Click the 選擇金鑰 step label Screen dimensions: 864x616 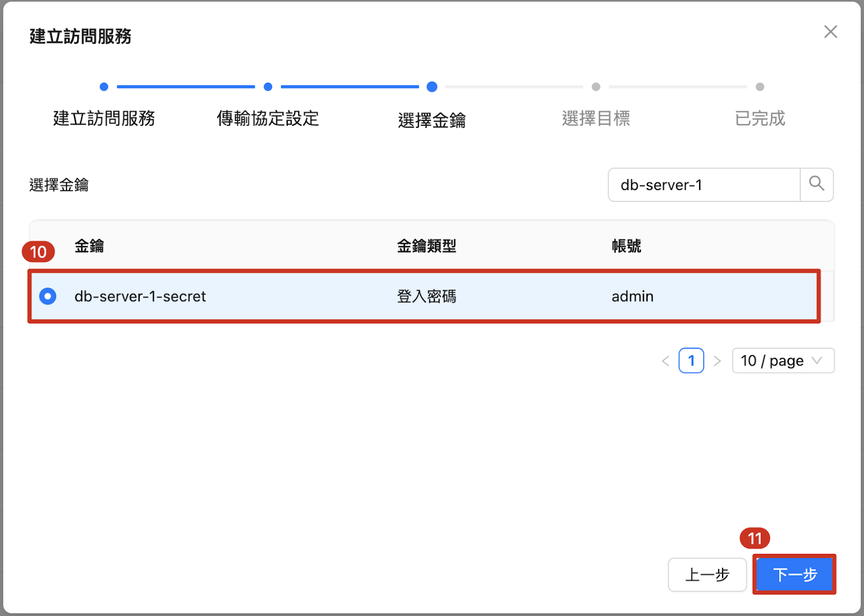click(x=431, y=120)
